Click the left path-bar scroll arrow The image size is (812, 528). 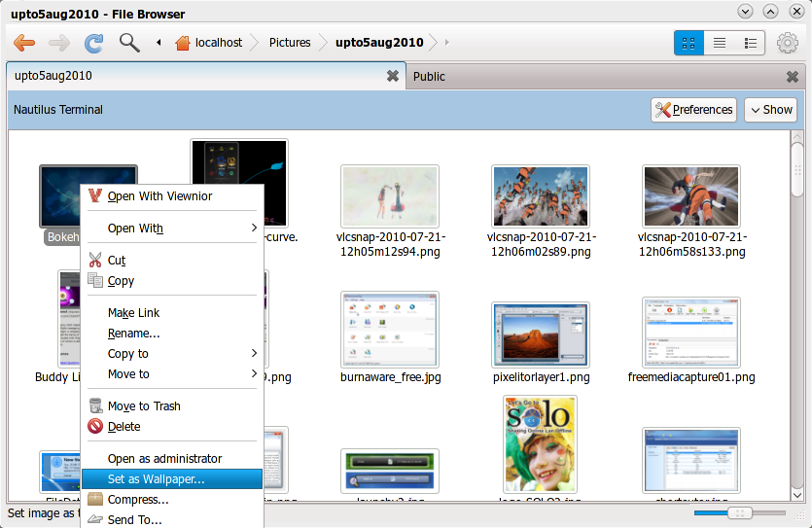pyautogui.click(x=159, y=43)
